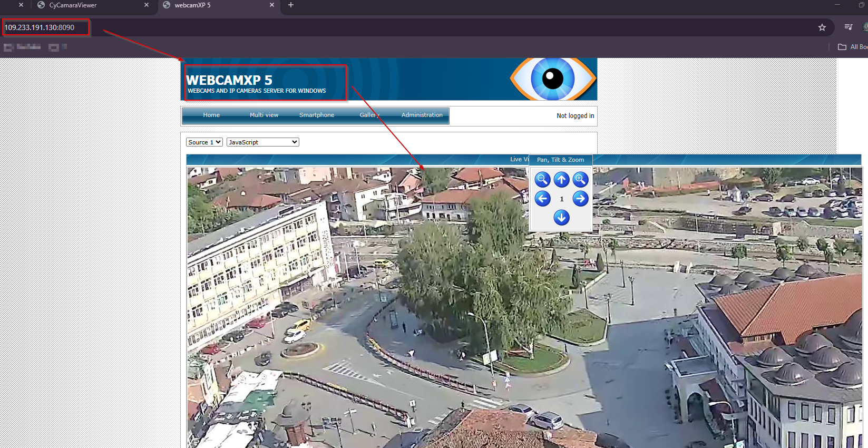Open a new browser tab

(290, 5)
